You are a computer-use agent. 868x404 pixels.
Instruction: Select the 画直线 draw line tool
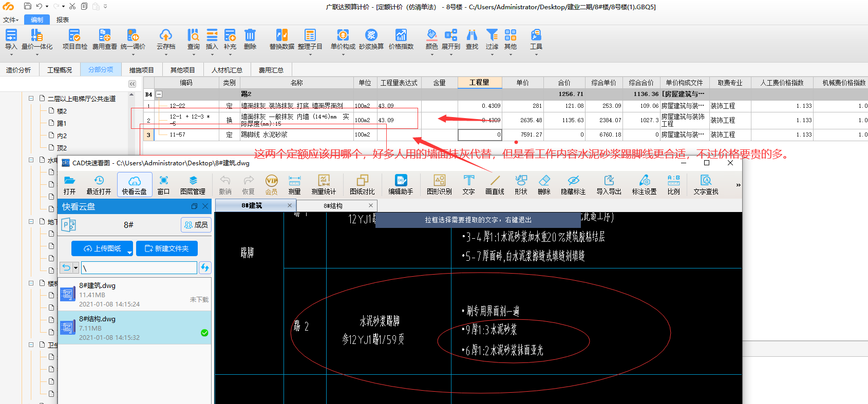point(495,185)
